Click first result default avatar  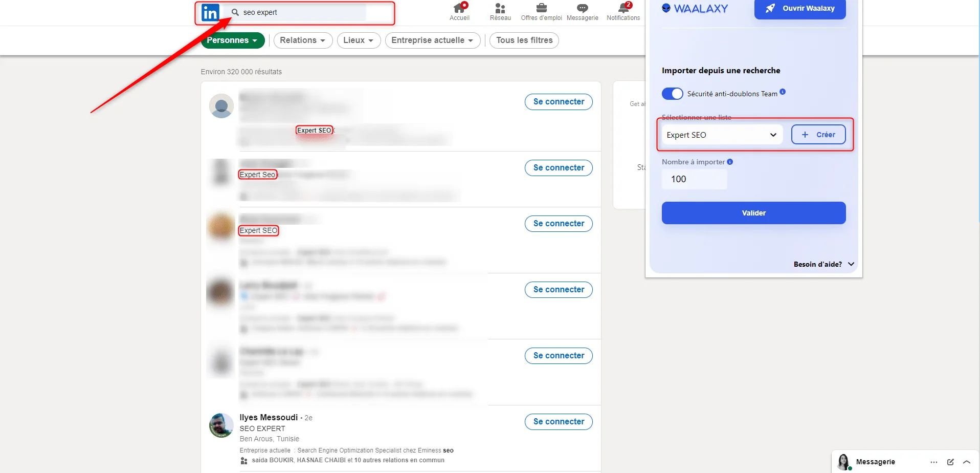pos(221,106)
